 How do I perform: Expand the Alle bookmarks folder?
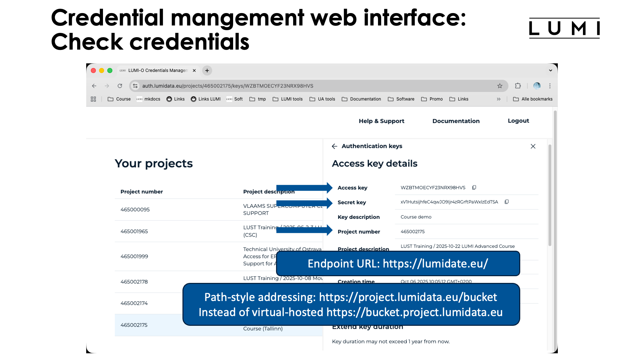(x=533, y=99)
